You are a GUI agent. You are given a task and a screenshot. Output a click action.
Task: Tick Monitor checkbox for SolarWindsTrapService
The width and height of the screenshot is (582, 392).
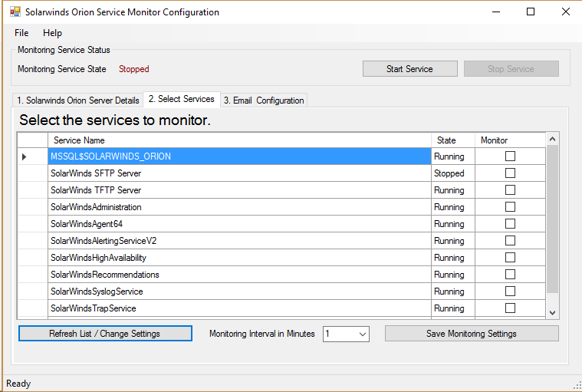coord(510,308)
